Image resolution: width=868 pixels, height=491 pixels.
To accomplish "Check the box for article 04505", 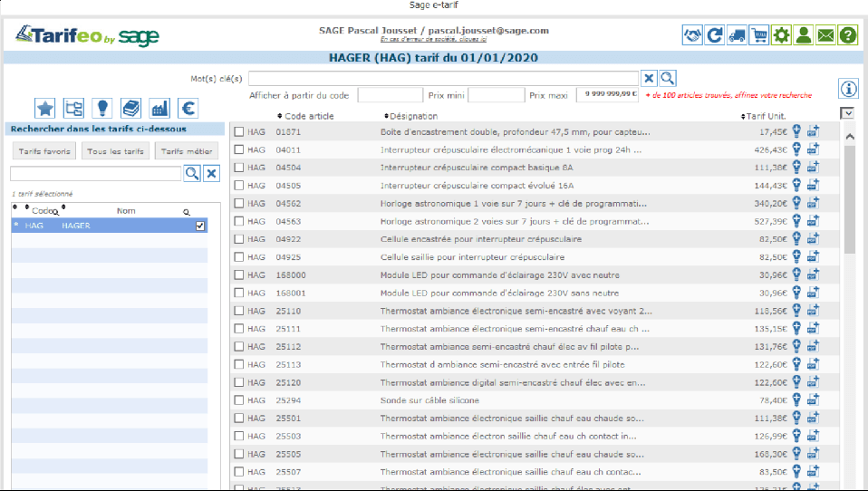I will tap(238, 186).
